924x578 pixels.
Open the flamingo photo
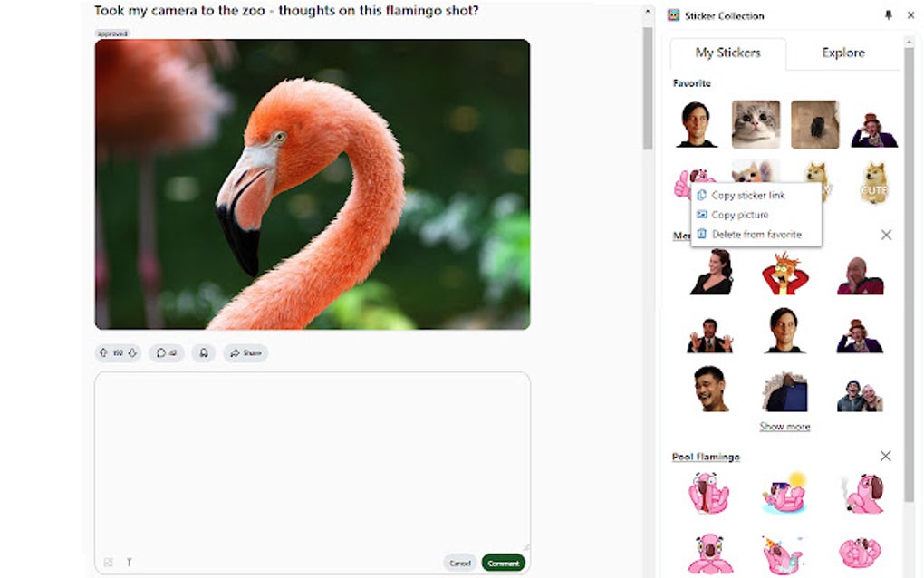pos(313,185)
